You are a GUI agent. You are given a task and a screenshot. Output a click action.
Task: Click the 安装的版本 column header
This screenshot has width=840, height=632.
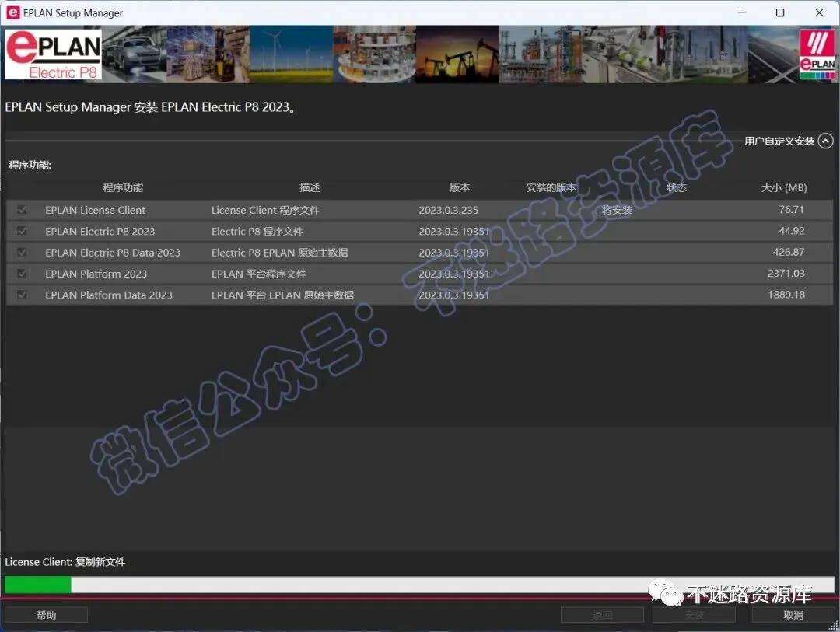click(x=551, y=187)
